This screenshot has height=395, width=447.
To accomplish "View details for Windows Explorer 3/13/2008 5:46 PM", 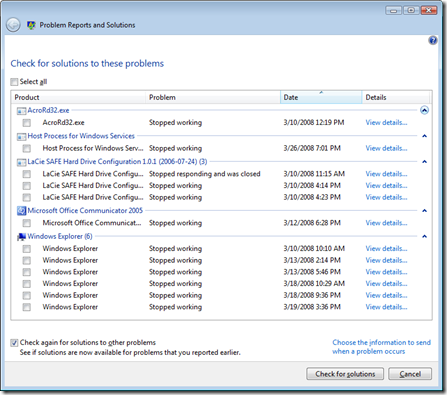I will pyautogui.click(x=386, y=272).
